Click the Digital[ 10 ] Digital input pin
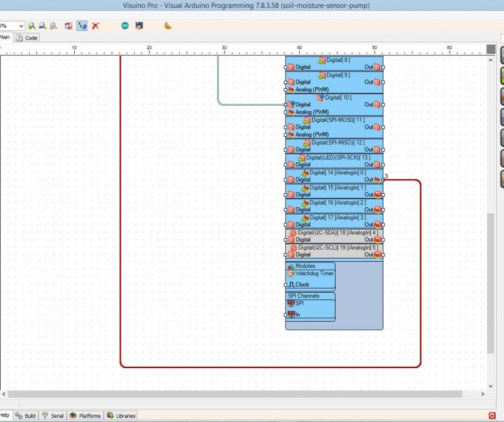The height and width of the screenshot is (422, 504). click(286, 104)
